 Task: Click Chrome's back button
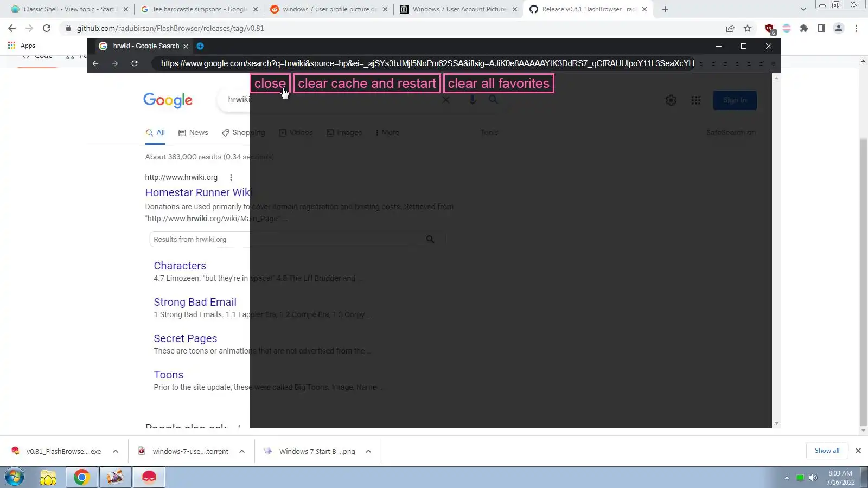click(x=12, y=28)
